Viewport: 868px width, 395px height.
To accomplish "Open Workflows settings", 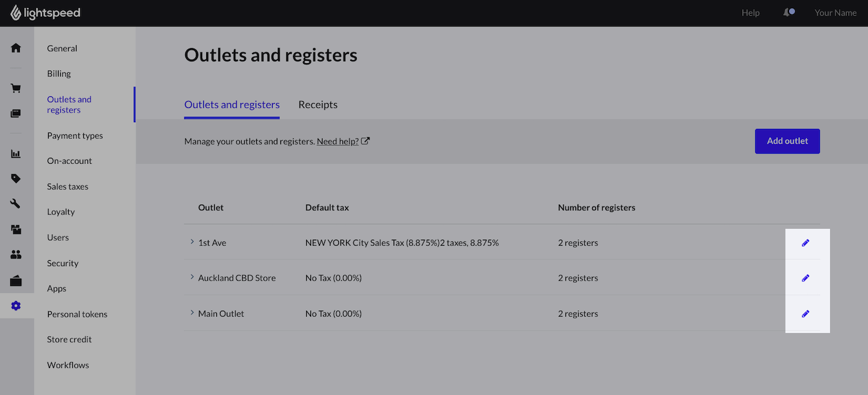I will pyautogui.click(x=68, y=365).
